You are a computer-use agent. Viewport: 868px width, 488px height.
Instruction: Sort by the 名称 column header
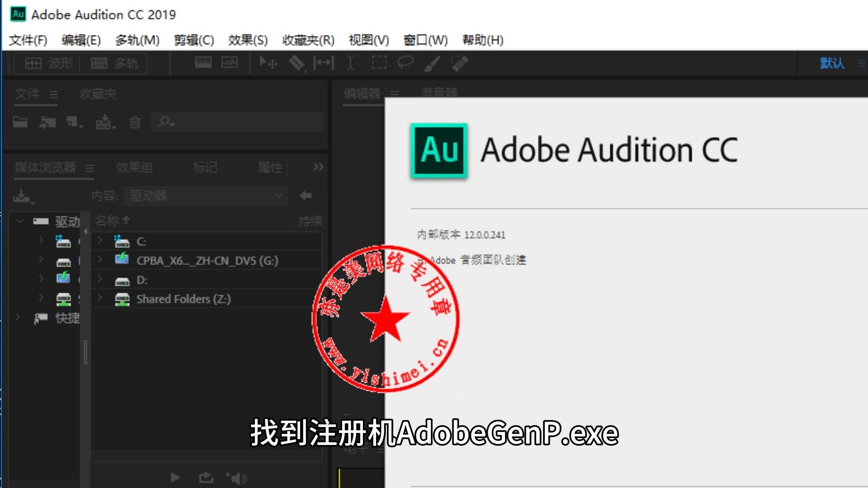[x=113, y=221]
